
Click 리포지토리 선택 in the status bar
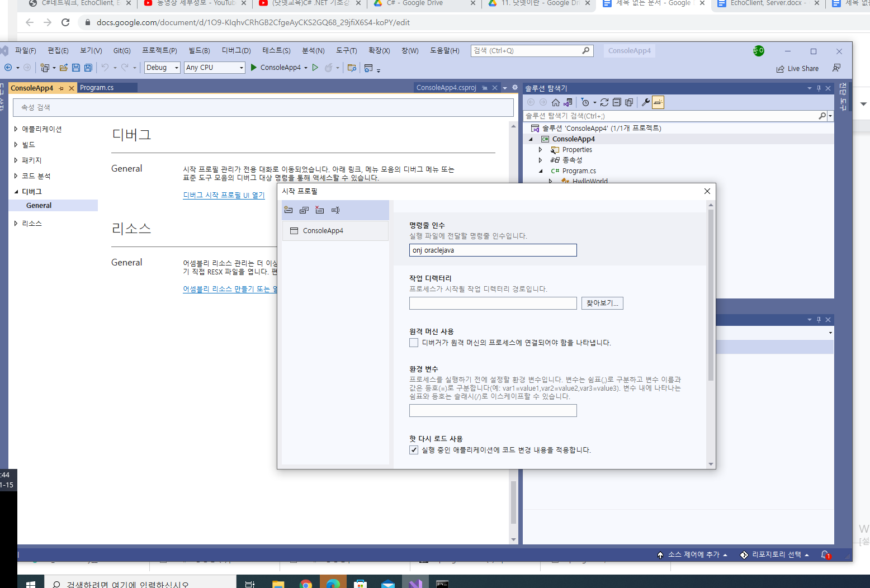coord(774,554)
